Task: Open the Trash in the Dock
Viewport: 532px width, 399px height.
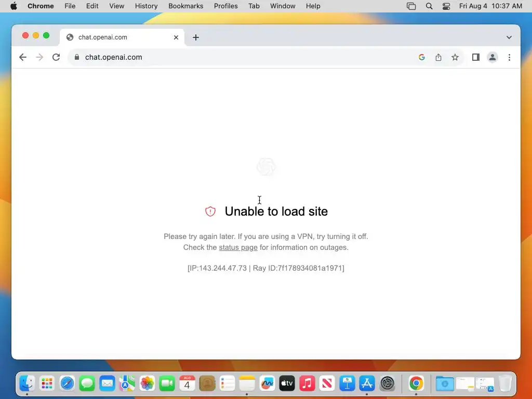Action: (506, 383)
